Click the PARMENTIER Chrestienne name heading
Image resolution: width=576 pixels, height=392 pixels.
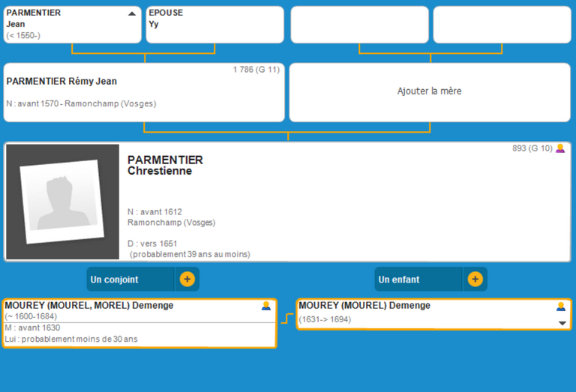click(165, 165)
